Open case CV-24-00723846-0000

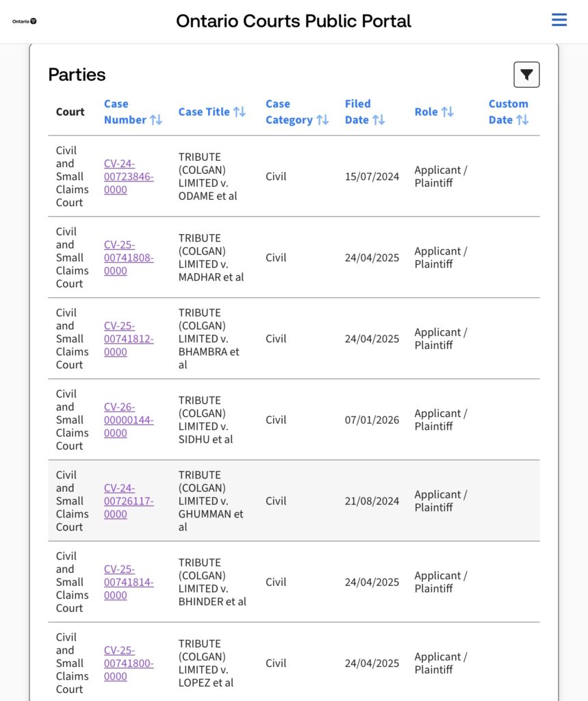[x=129, y=177]
